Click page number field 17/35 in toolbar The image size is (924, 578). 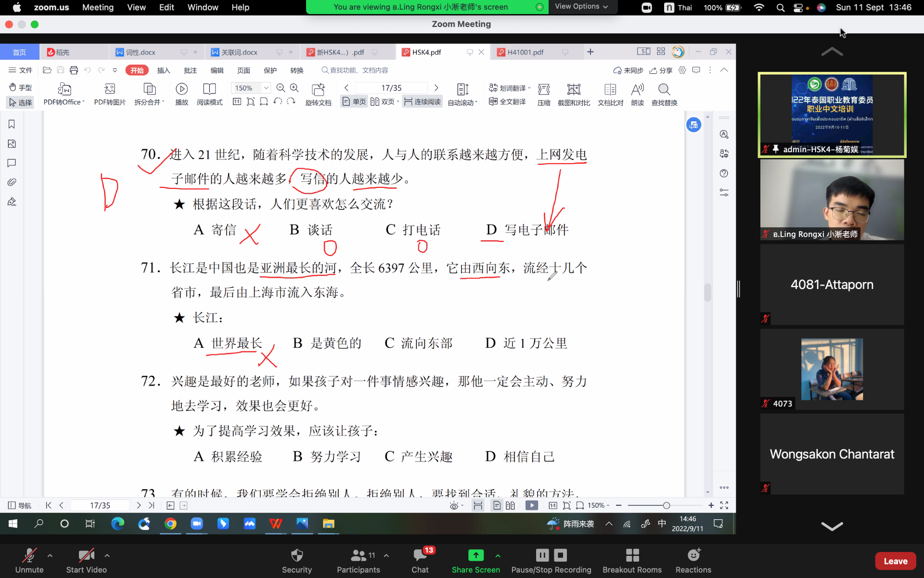click(x=391, y=88)
